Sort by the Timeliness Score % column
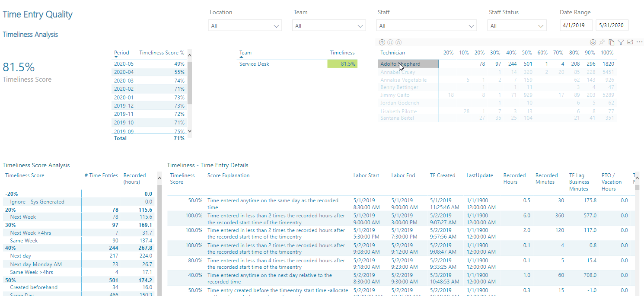The image size is (644, 296). point(162,53)
